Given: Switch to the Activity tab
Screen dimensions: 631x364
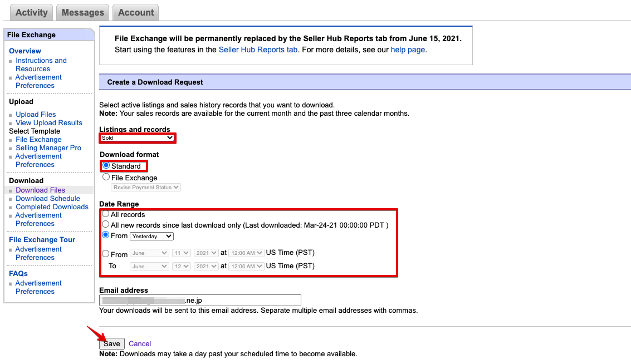Looking at the screenshot, I should (x=31, y=12).
